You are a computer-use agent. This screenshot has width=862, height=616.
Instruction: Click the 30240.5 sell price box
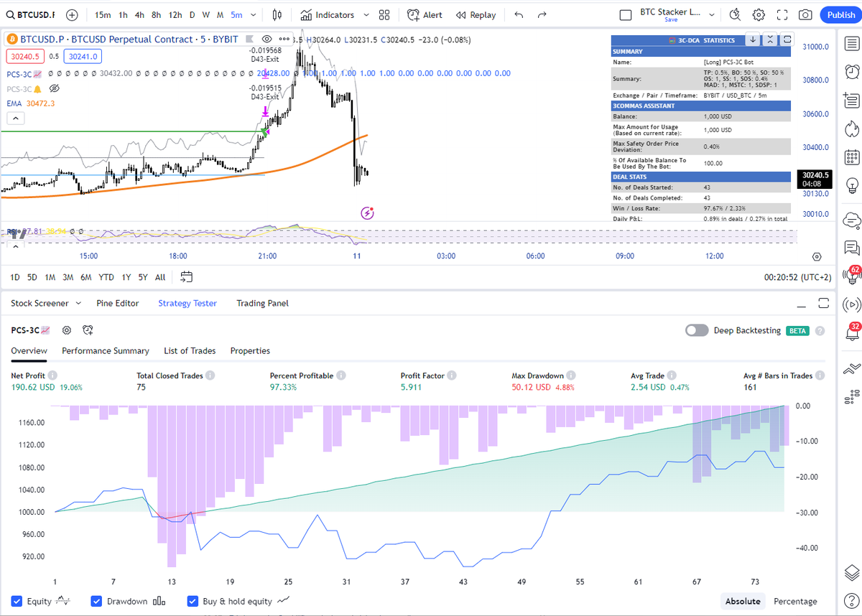tap(24, 57)
